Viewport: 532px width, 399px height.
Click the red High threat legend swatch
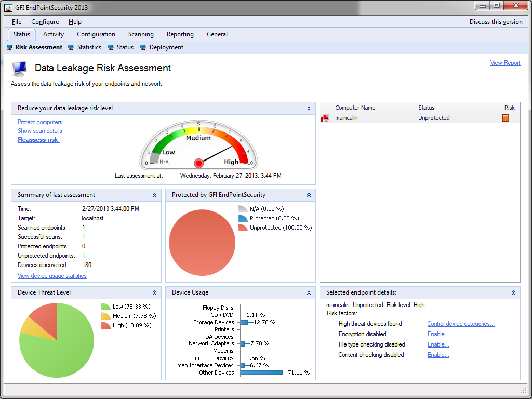tap(105, 325)
